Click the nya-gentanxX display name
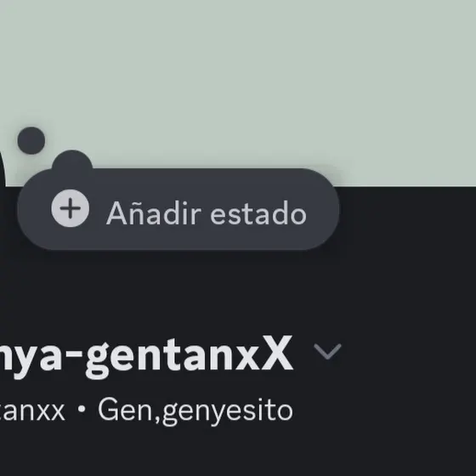The image size is (476, 476). click(x=146, y=356)
